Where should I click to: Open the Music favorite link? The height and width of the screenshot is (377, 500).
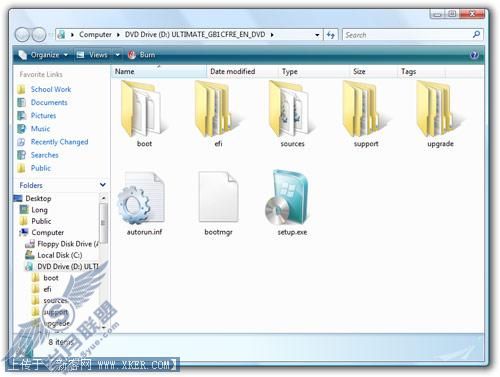[x=40, y=129]
